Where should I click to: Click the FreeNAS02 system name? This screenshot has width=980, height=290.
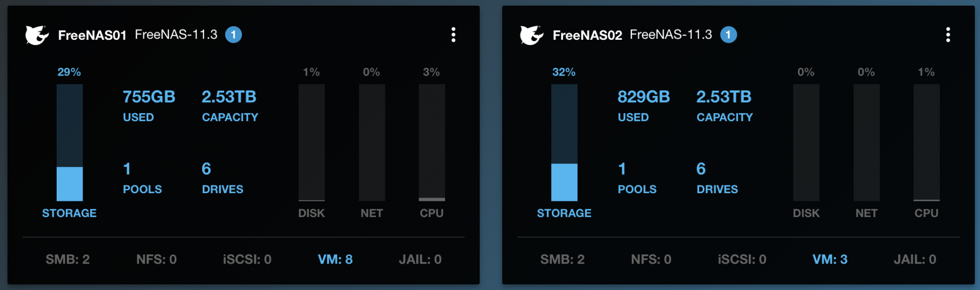[x=587, y=35]
